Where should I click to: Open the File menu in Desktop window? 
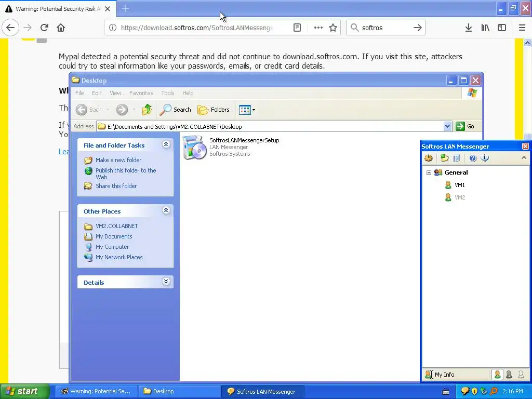tap(79, 93)
